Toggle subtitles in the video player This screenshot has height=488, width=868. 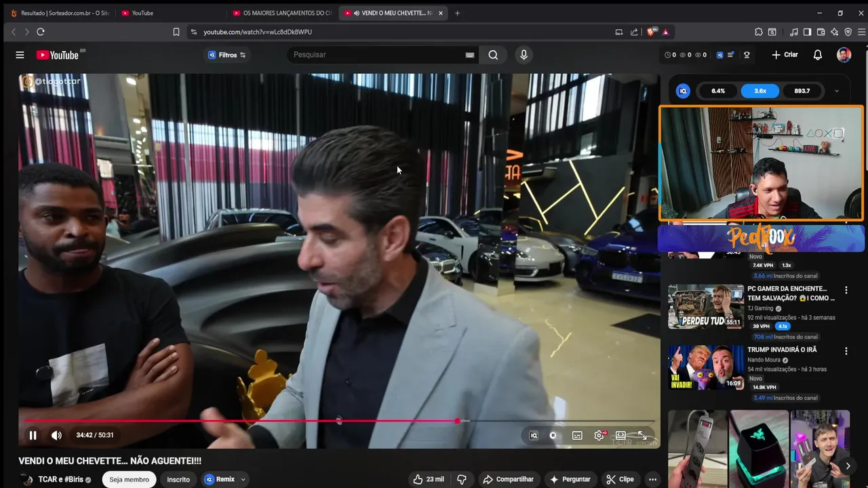pos(577,436)
